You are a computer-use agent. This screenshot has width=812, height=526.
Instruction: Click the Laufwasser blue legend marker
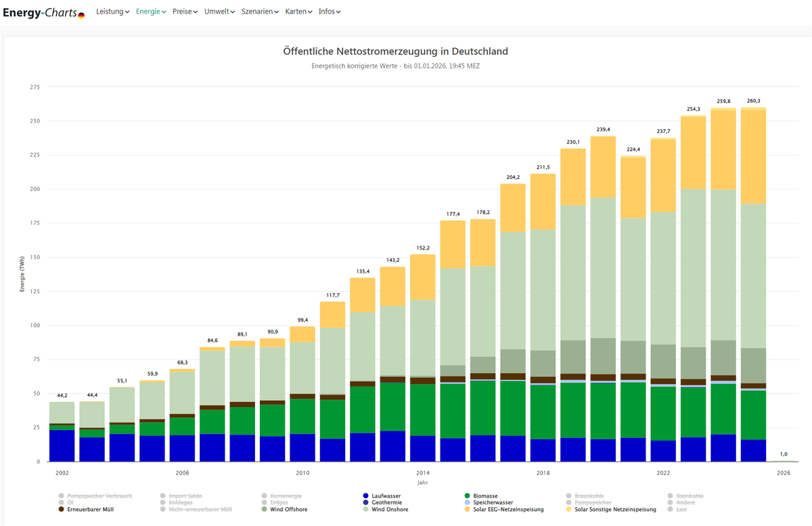point(366,496)
